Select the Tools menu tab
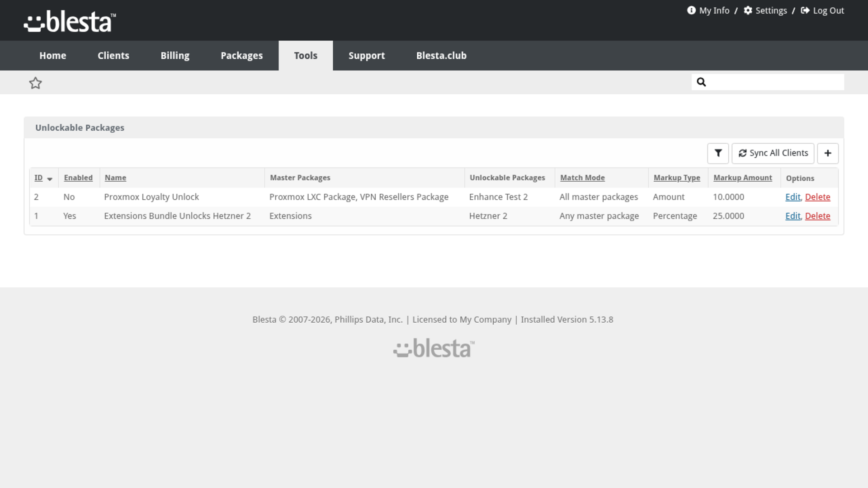Screen dimensions: 868x488 point(306,56)
